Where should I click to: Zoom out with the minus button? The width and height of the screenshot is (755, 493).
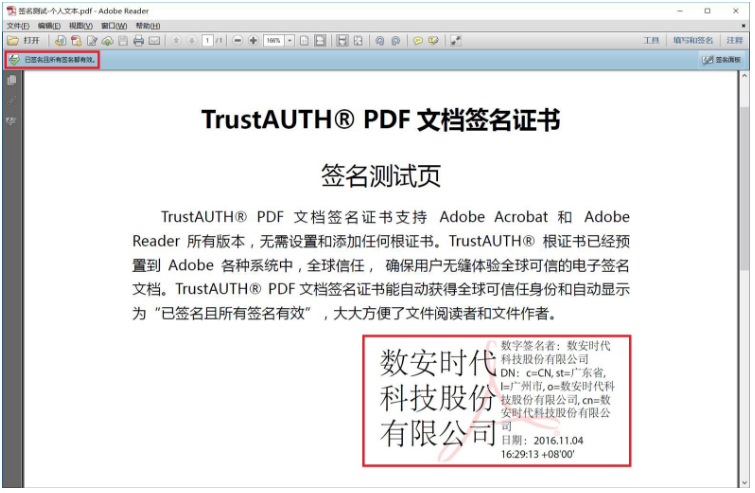click(x=237, y=41)
